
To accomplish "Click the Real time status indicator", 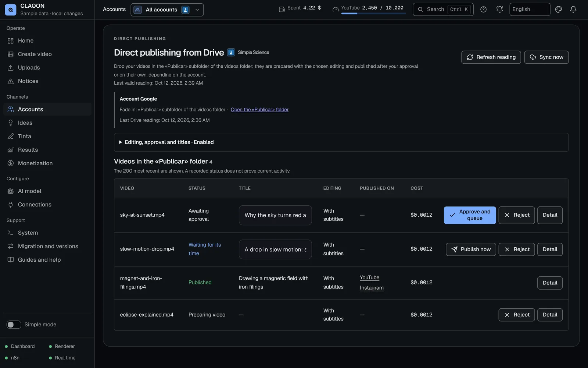I will 62,358.
